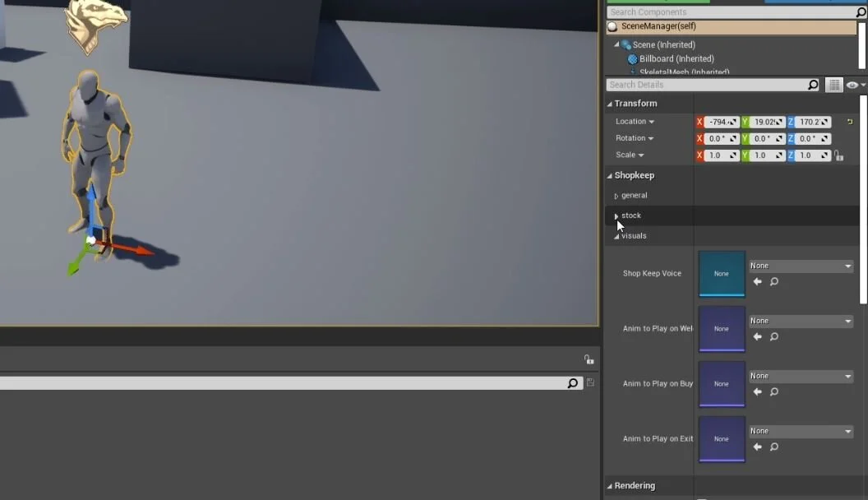The width and height of the screenshot is (868, 500).
Task: Click use-asset arrow for Anim to Play on Exit
Action: click(757, 447)
